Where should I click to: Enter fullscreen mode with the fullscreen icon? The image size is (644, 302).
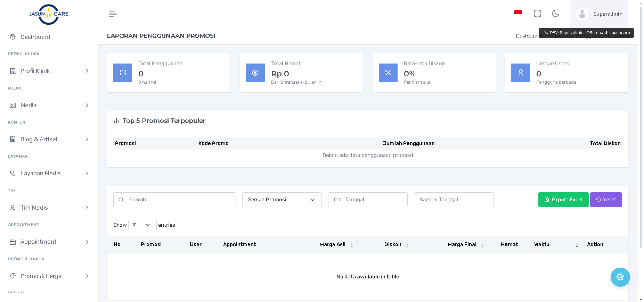[x=537, y=14]
